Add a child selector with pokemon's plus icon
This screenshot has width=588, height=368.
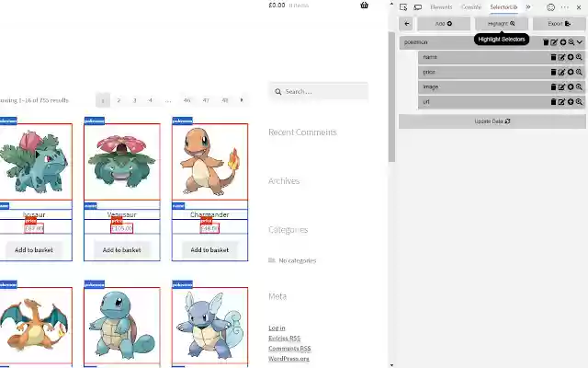563,42
